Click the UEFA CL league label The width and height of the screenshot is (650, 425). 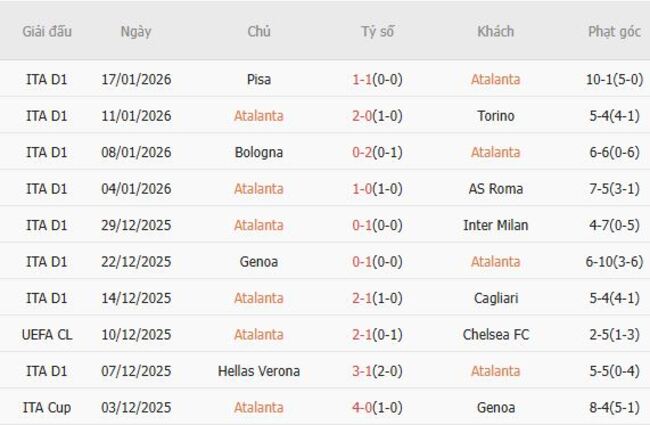(47, 334)
